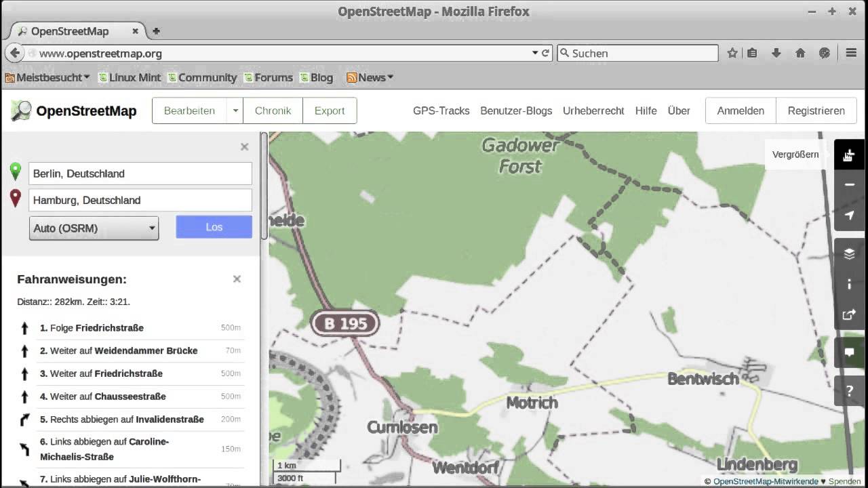Open the OpenStreetMap-Mitwirkende attribution link

(x=766, y=481)
